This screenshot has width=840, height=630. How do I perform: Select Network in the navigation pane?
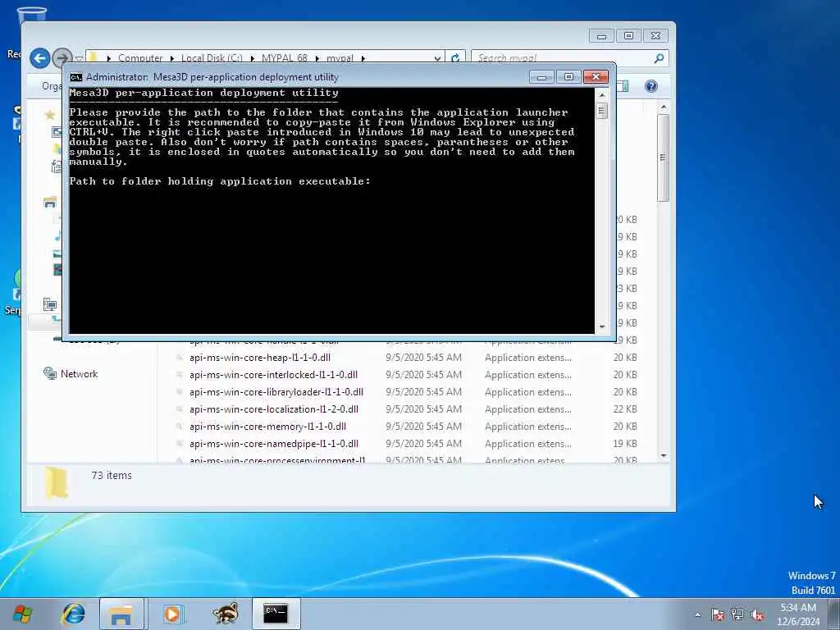click(79, 374)
